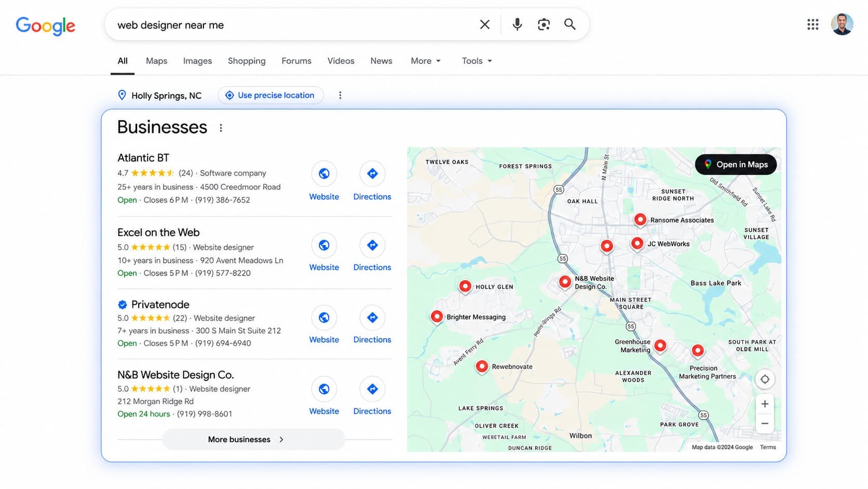Click the Website label for Atlantic BT
The width and height of the screenshot is (868, 489).
tap(324, 197)
